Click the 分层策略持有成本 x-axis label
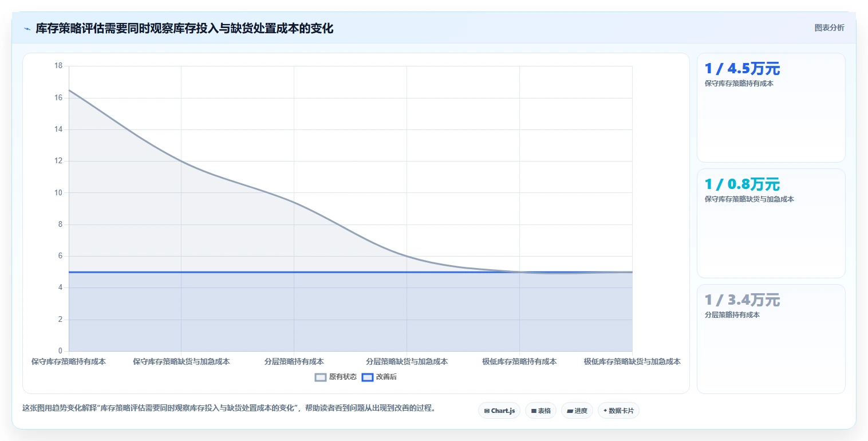The width and height of the screenshot is (868, 441). pos(294,362)
